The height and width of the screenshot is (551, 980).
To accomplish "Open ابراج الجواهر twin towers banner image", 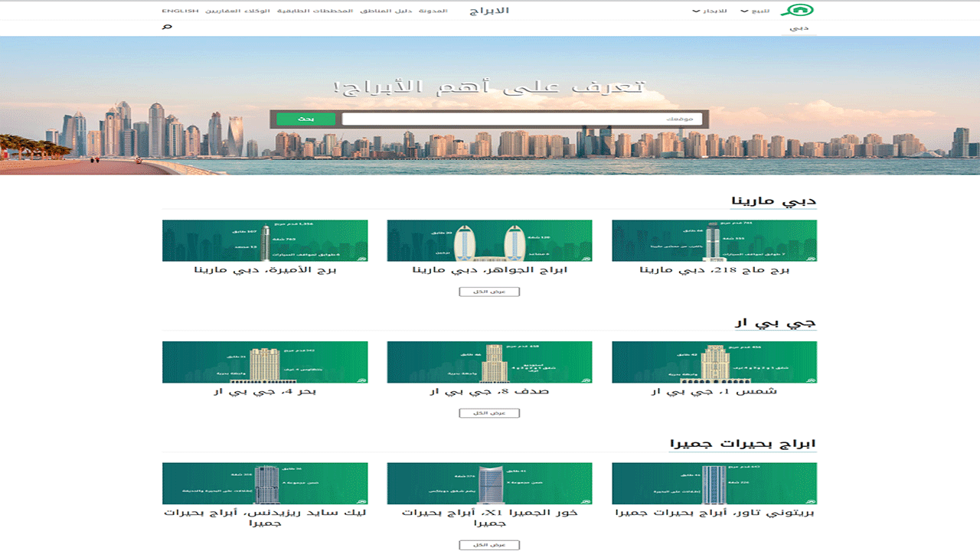I will pyautogui.click(x=489, y=241).
